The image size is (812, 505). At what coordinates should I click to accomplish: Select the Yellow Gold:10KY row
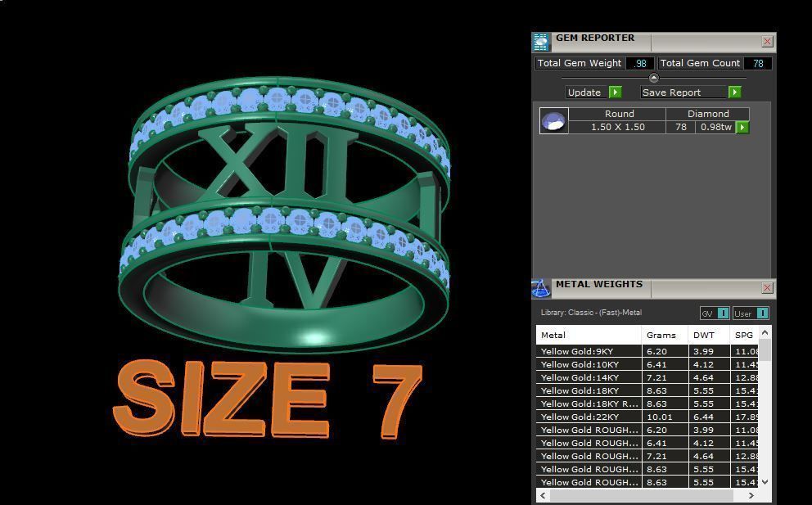click(x=647, y=364)
